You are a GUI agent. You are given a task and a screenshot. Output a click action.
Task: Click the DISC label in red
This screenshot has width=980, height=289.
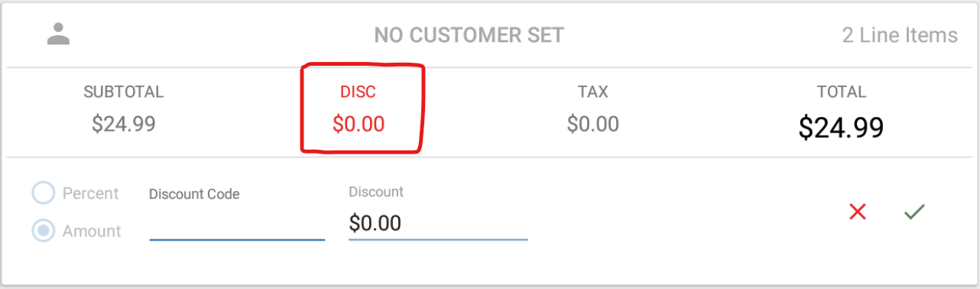(359, 92)
